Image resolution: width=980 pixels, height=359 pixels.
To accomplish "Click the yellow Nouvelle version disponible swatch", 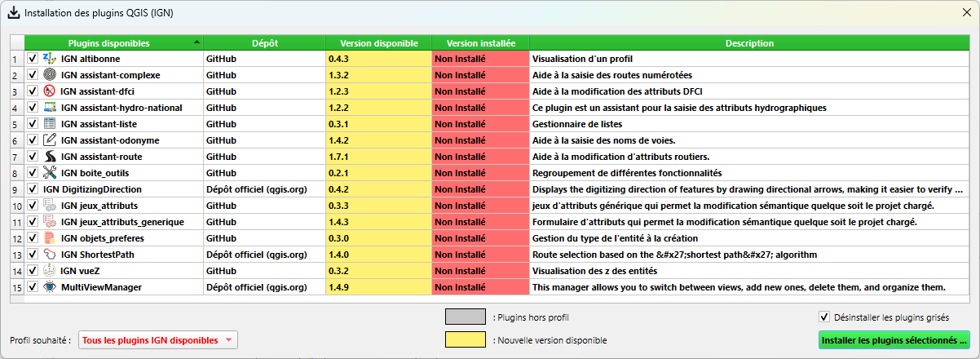I will (x=465, y=340).
